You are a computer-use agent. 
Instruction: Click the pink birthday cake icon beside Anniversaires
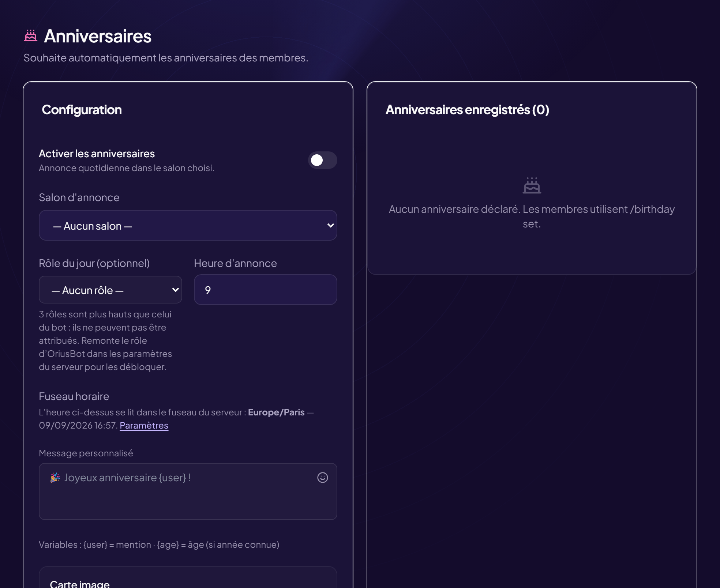tap(31, 36)
